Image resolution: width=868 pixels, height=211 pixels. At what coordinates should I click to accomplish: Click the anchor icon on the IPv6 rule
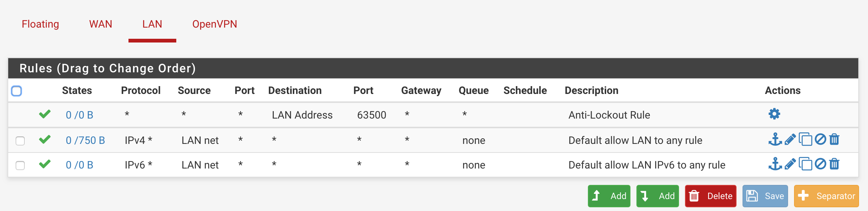point(775,164)
